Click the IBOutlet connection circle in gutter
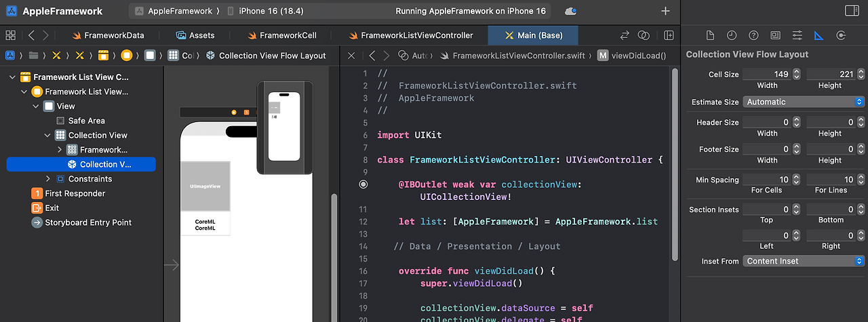 [x=363, y=184]
